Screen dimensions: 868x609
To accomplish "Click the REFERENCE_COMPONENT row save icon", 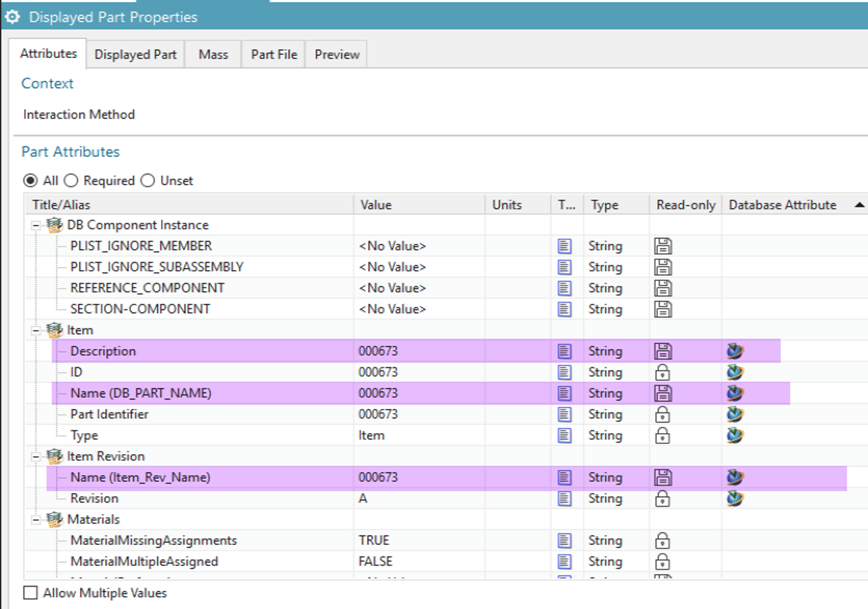I will tap(663, 288).
